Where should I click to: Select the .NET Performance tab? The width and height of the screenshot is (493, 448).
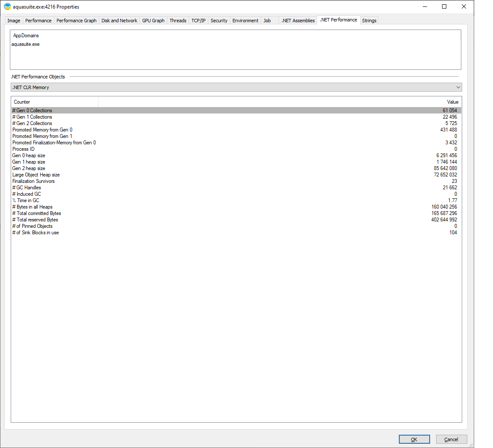[x=339, y=20]
